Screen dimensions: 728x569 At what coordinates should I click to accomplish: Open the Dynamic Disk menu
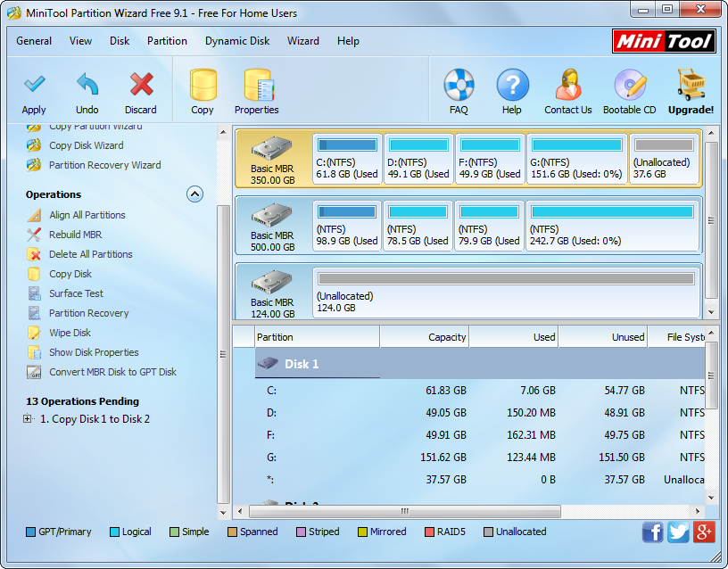coord(237,41)
